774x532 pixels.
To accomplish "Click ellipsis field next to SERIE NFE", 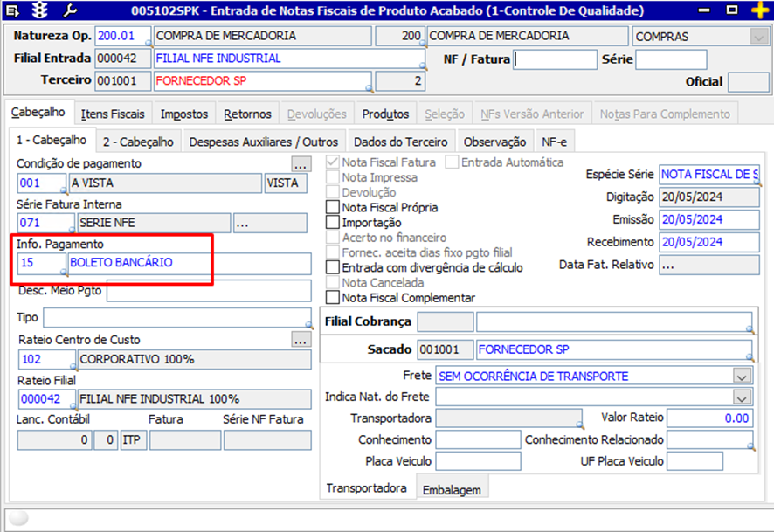I will [x=270, y=223].
